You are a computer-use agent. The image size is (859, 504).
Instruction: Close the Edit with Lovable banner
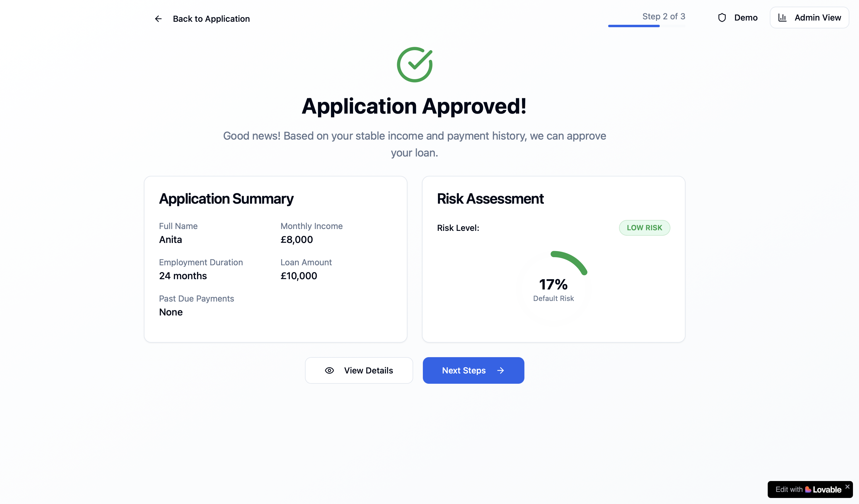point(847,486)
